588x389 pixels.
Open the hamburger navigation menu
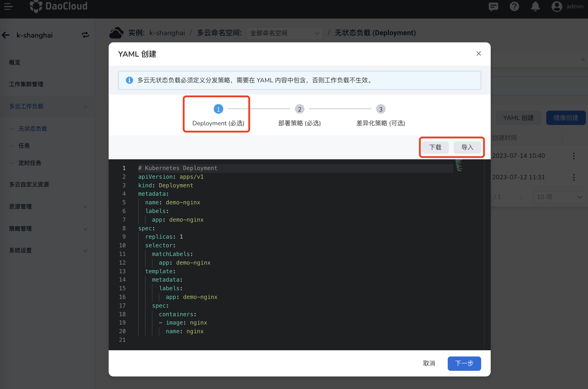click(8, 6)
